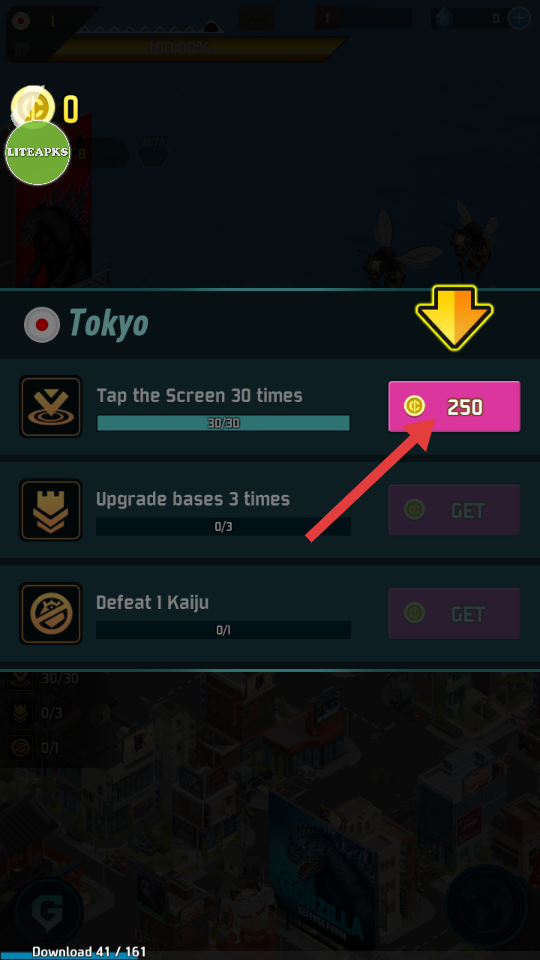Tap the plus icon in the top right

click(519, 18)
